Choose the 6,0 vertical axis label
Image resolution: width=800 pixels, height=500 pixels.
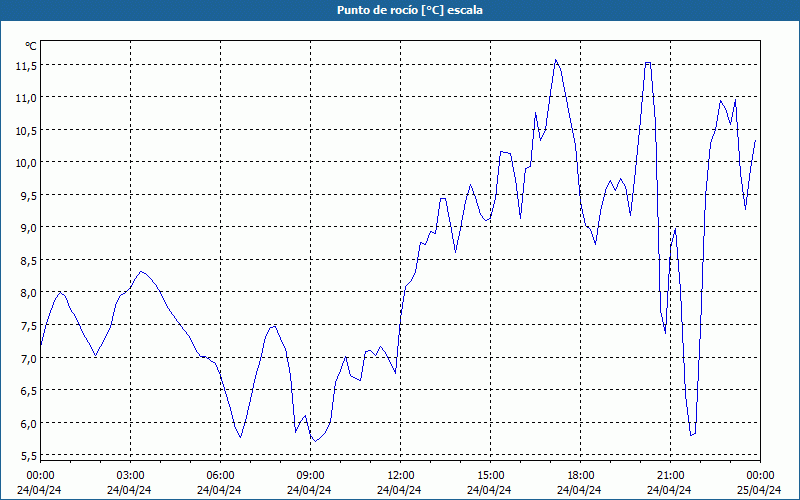pyautogui.click(x=28, y=423)
